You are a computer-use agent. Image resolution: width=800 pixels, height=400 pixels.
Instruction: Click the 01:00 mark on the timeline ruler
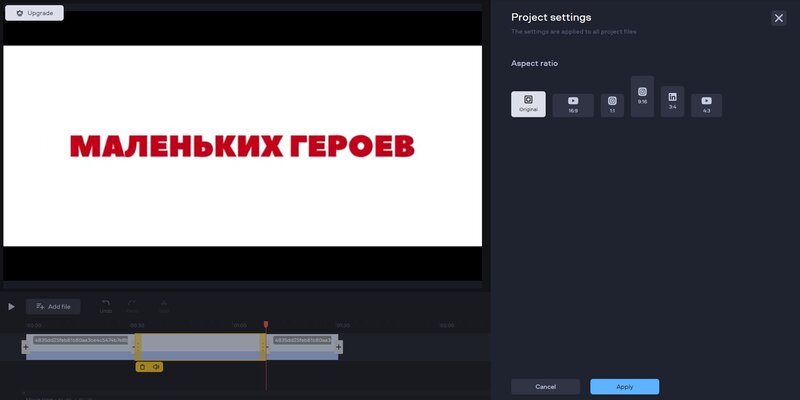coord(240,326)
